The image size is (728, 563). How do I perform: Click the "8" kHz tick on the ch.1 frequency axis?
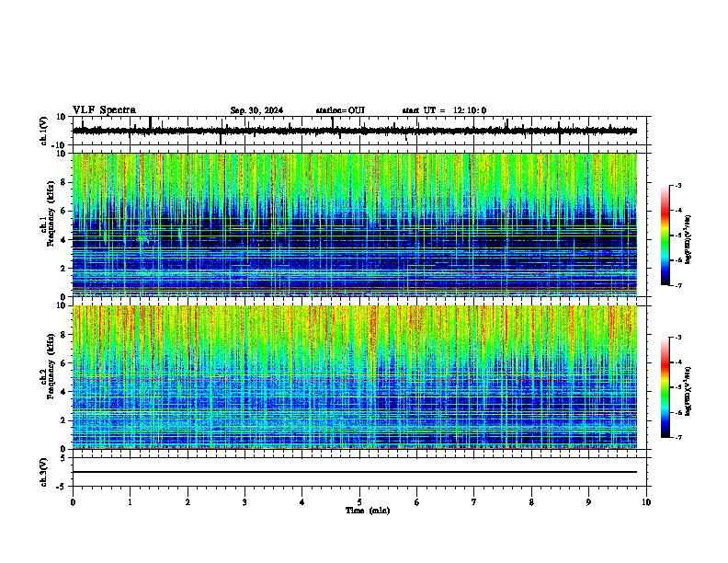(63, 182)
